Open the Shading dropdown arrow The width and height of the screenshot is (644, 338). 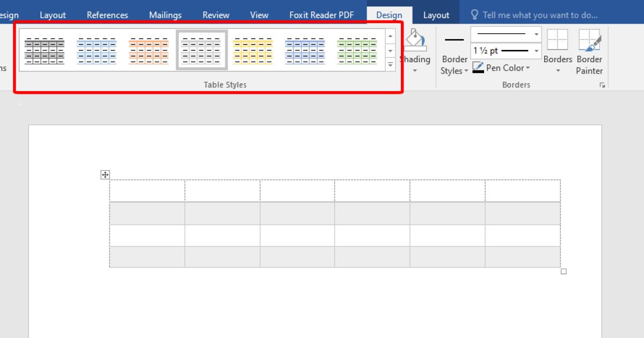[415, 70]
